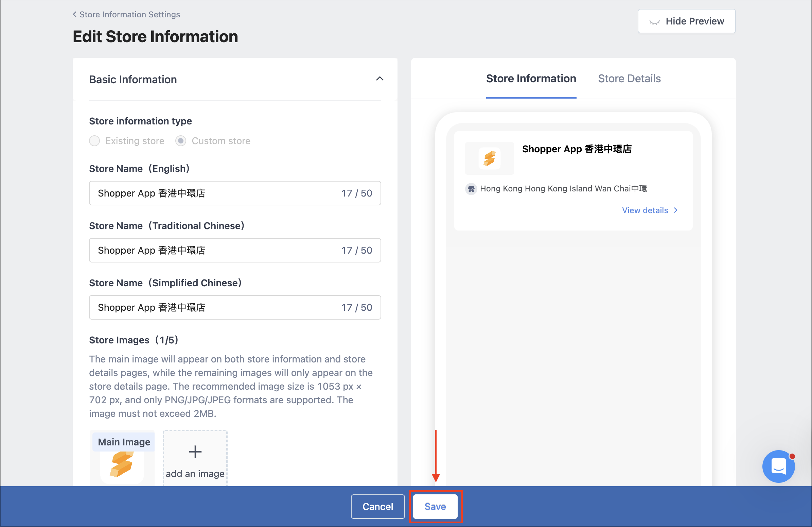The width and height of the screenshot is (812, 527).
Task: Open the View details link
Action: pyautogui.click(x=650, y=210)
